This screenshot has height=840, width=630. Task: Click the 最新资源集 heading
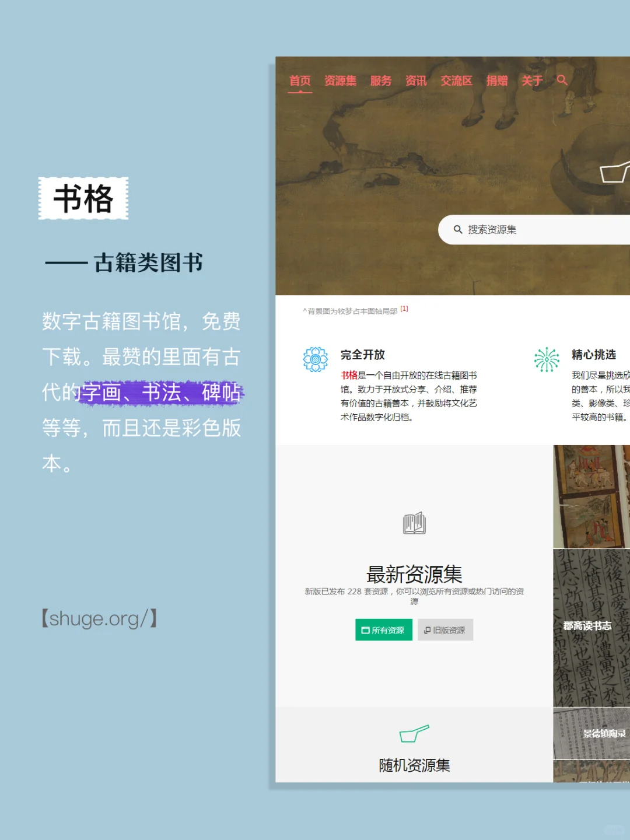414,575
